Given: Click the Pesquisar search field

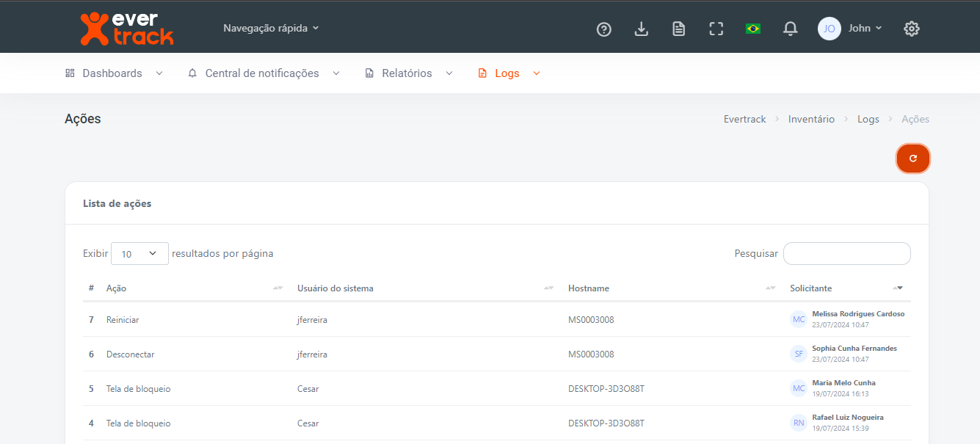Looking at the screenshot, I should tap(846, 254).
